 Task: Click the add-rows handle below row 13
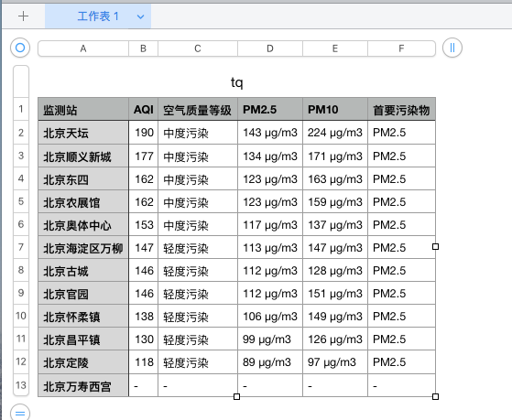click(20, 413)
